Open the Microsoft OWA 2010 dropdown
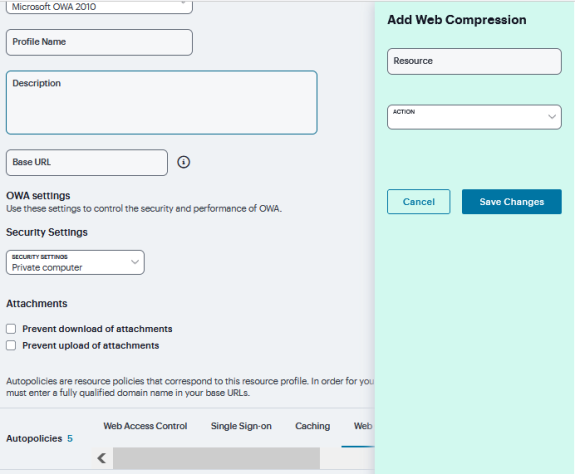 click(99, 7)
